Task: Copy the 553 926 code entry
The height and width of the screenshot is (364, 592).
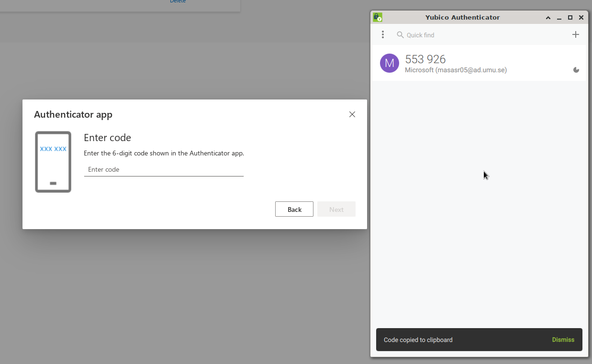Action: (x=425, y=59)
